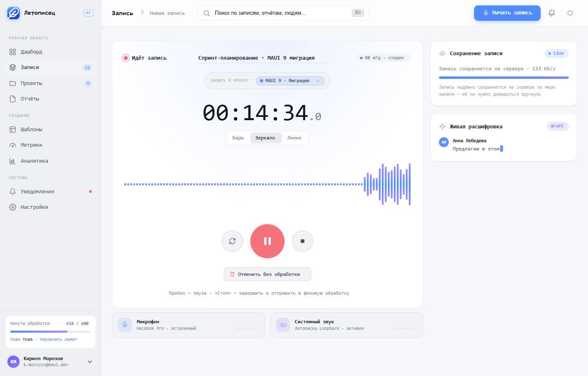Screen dimensions: 588x376
Task: Stop the recording with the square button
Action: point(303,241)
